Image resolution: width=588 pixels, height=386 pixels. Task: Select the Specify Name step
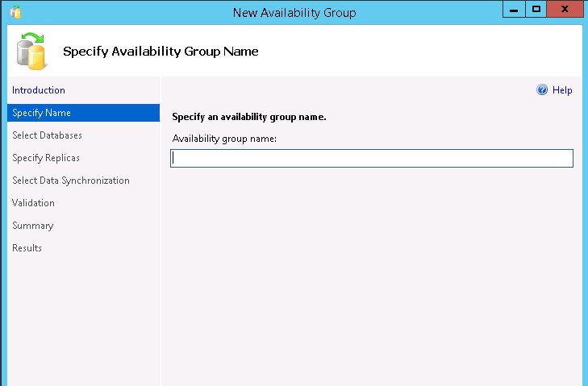click(x=83, y=113)
